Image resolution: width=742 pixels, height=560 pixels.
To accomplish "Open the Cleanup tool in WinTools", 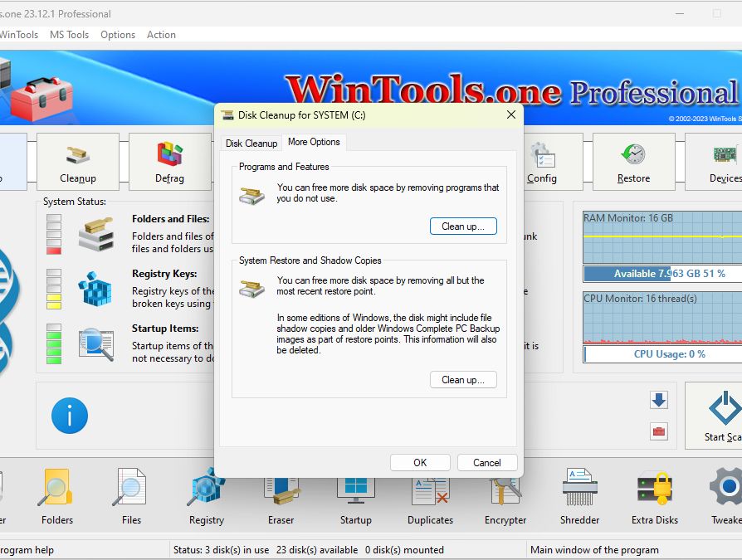I will click(78, 162).
